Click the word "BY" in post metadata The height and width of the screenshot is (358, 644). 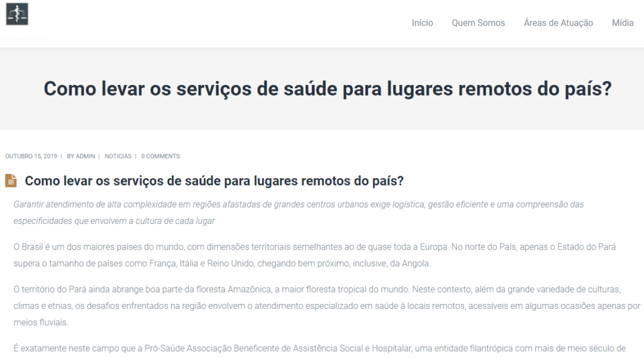point(70,156)
